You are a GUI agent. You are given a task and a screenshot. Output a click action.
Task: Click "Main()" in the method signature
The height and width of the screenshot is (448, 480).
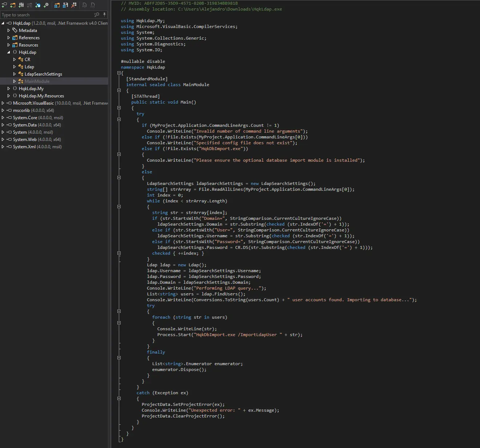[x=188, y=102]
